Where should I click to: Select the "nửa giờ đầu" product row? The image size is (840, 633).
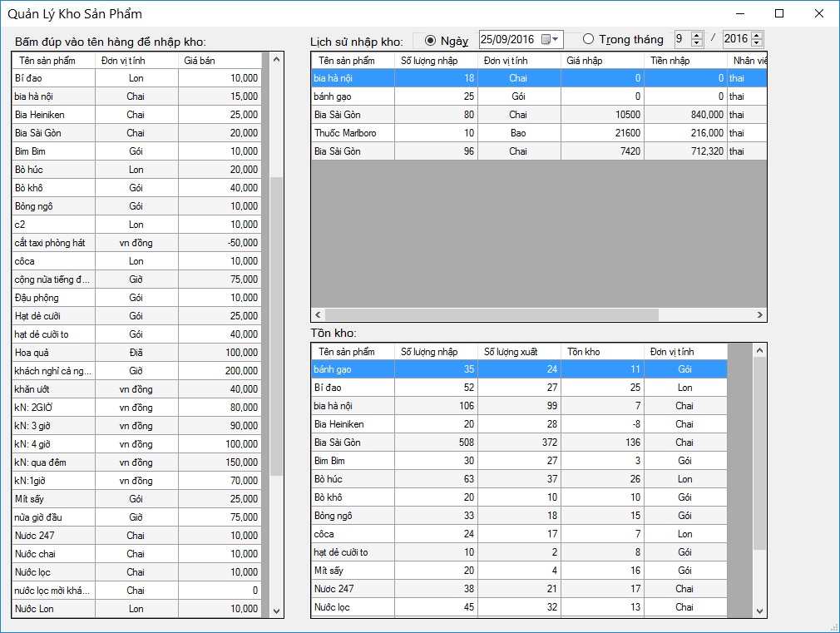click(x=136, y=517)
